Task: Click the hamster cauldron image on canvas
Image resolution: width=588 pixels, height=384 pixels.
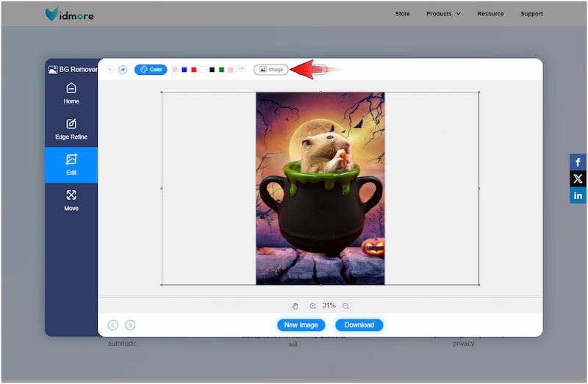Action: pos(320,188)
